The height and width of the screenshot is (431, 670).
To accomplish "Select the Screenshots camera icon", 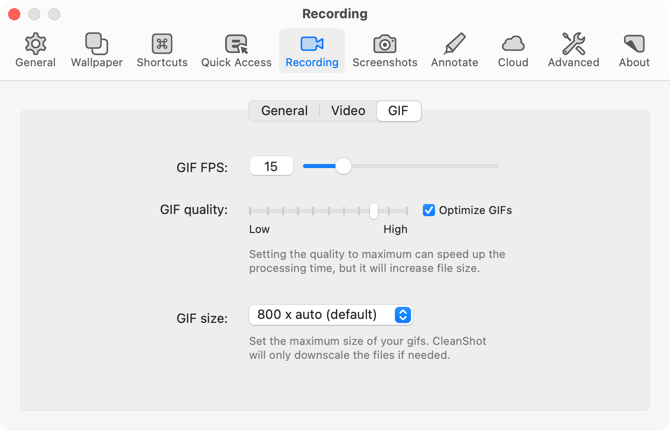I will tap(385, 44).
